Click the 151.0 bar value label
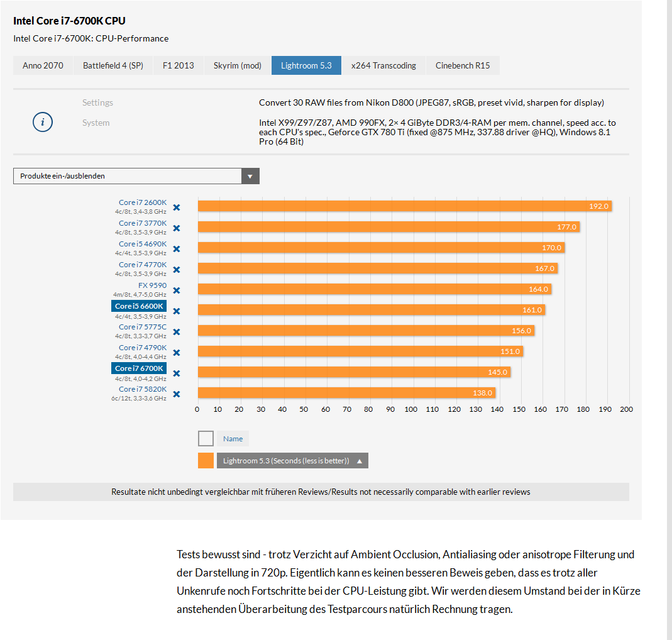Image resolution: width=672 pixels, height=640 pixels. (x=510, y=351)
